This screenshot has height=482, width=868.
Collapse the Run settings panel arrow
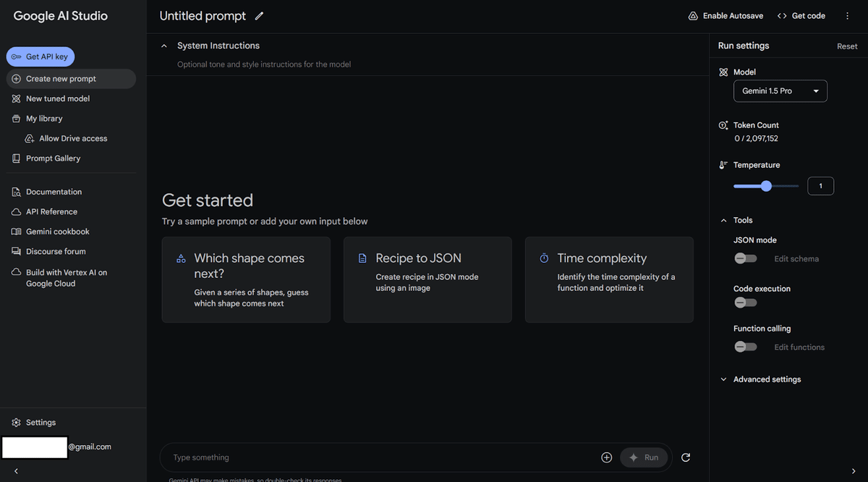[x=854, y=471]
